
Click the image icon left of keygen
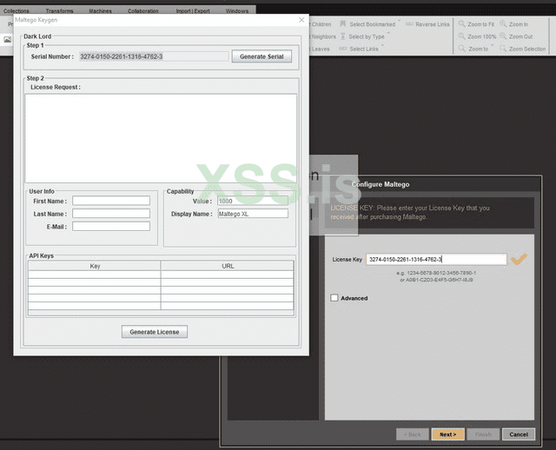pyautogui.click(x=7, y=39)
